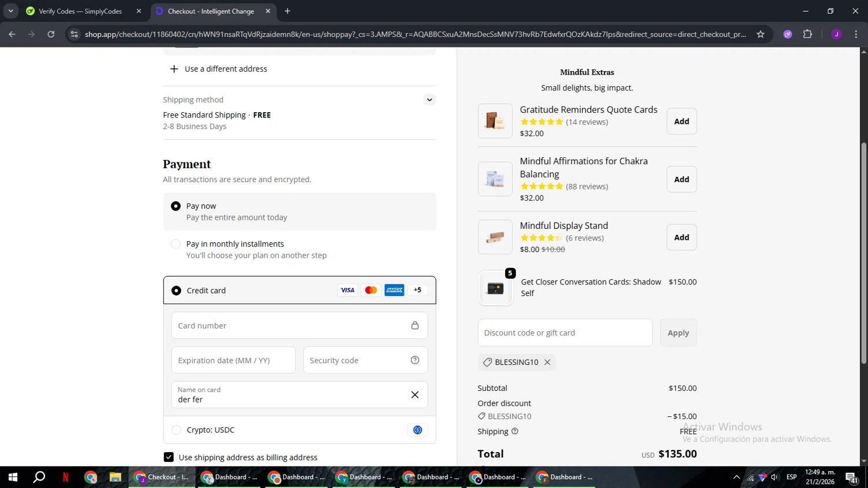Open the tab search dropdown
This screenshot has height=488, width=868.
click(10, 11)
